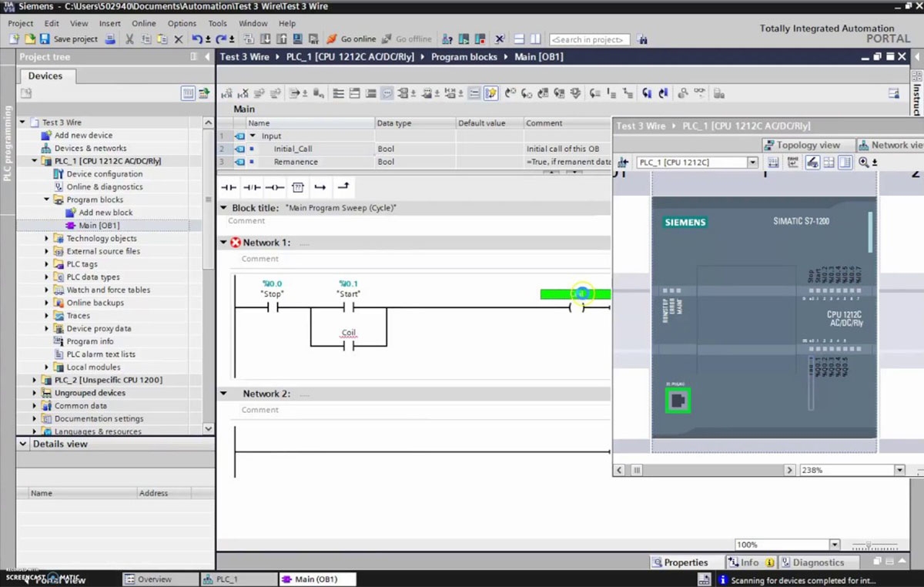Click the Go to network view icon beside PLC dropdown

tap(624, 163)
